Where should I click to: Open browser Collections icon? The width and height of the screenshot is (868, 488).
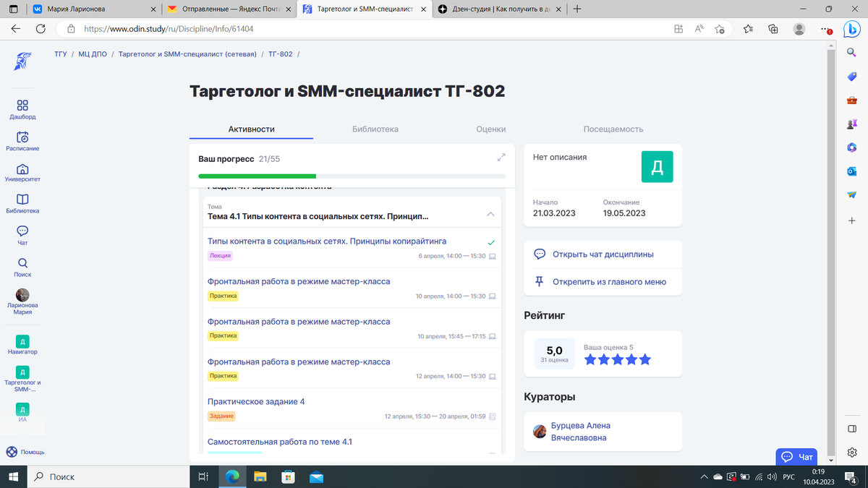[x=773, y=29]
